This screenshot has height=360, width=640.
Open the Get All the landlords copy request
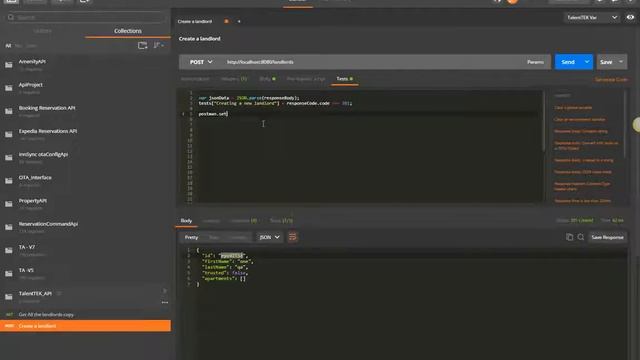tap(46, 315)
